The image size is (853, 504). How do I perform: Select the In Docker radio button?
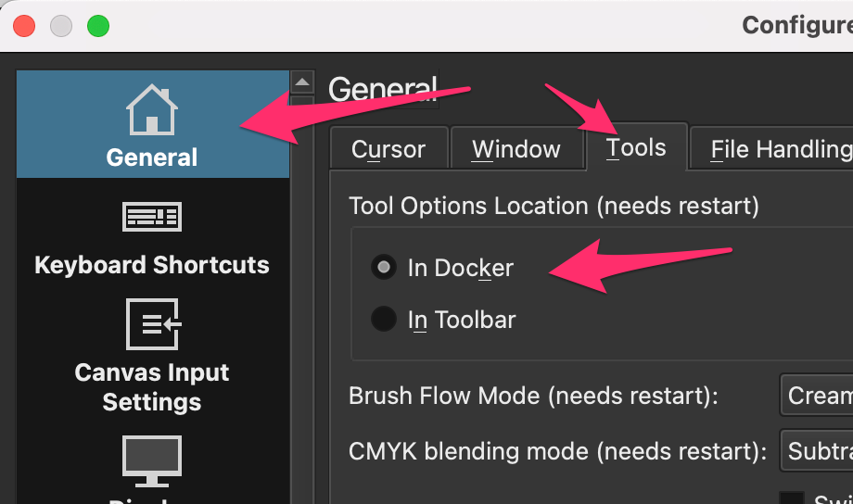click(x=383, y=268)
